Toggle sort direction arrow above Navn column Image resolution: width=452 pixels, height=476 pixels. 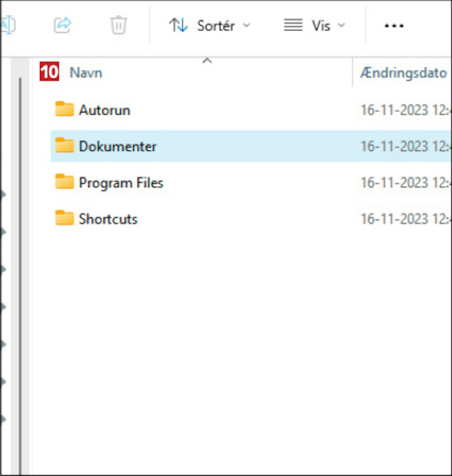coord(207,61)
